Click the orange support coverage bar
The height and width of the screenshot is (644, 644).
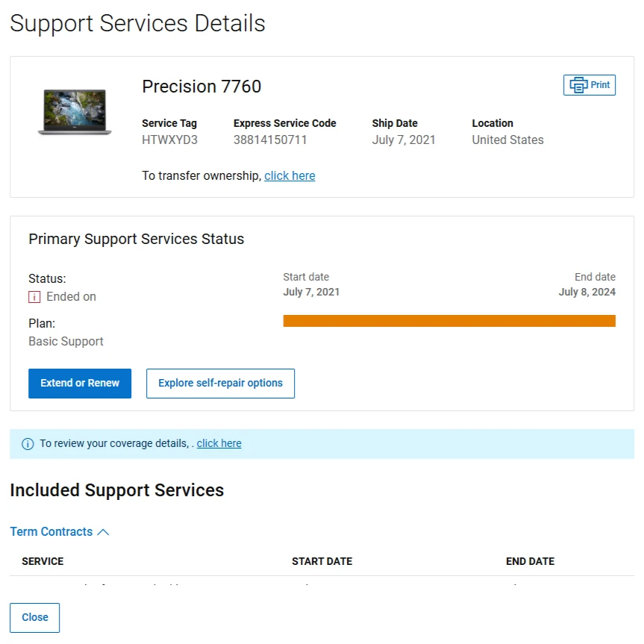[449, 321]
